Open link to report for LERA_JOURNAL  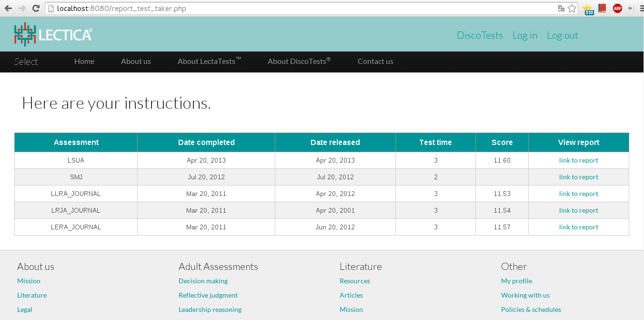tap(578, 227)
